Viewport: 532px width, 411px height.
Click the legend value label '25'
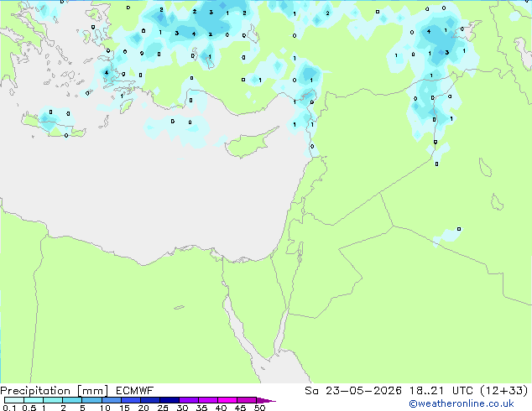point(163,408)
